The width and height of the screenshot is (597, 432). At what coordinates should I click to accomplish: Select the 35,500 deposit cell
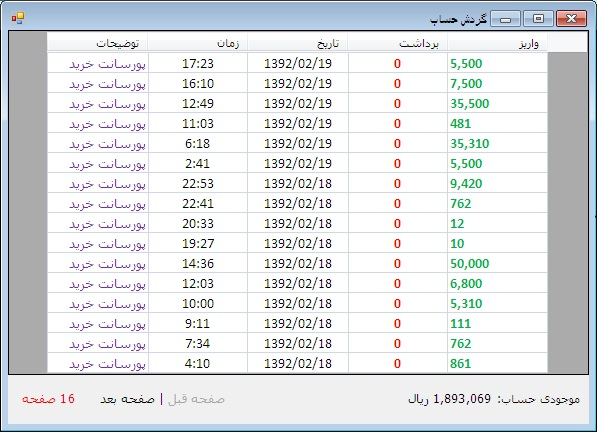click(x=498, y=104)
